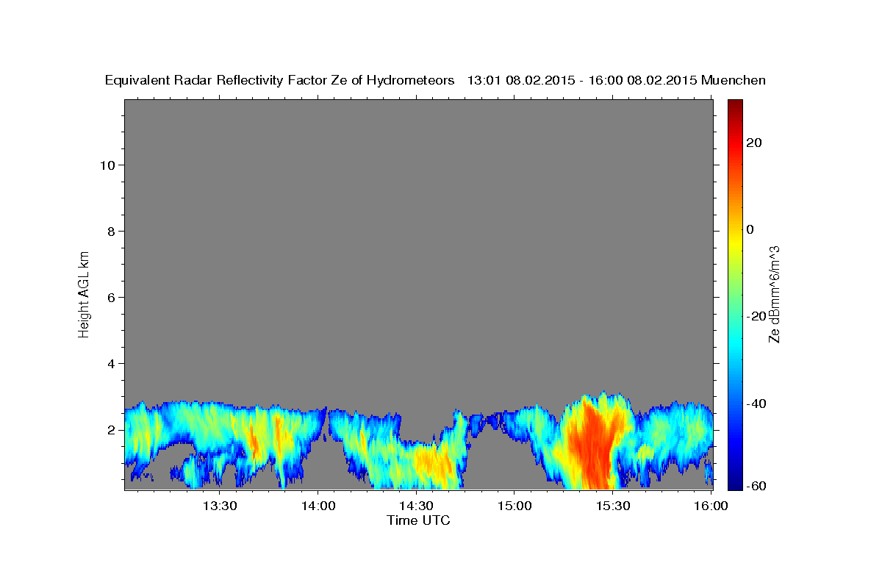Click the 'Height AGL km' axis label

click(x=84, y=293)
